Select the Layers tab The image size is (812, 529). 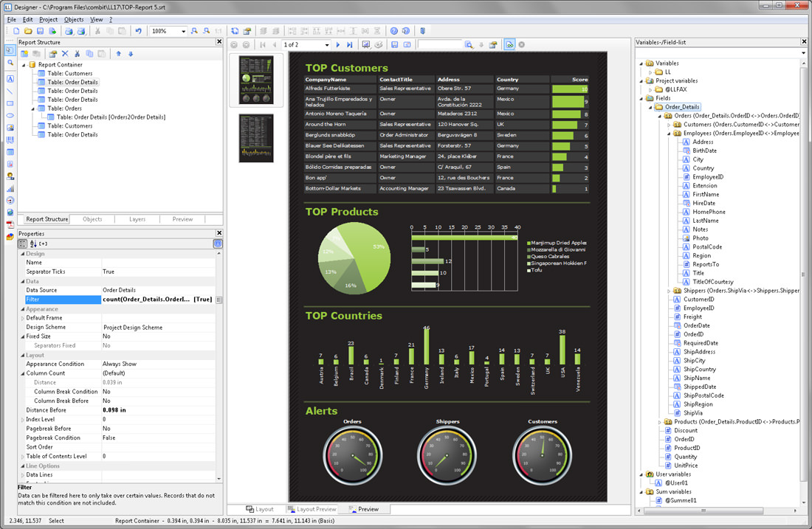pyautogui.click(x=137, y=219)
